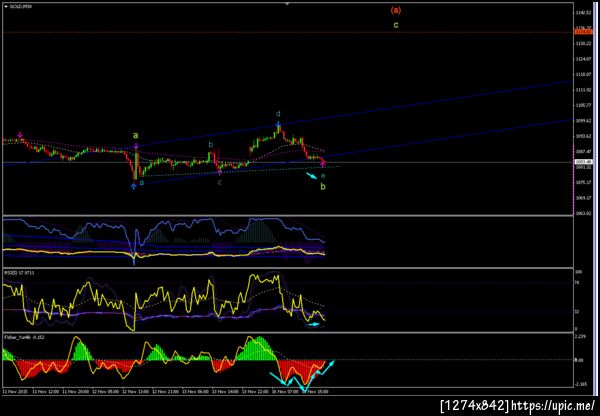Screen dimensions: 600x416
Task: Select the yellow b label below e
Action: [323, 187]
